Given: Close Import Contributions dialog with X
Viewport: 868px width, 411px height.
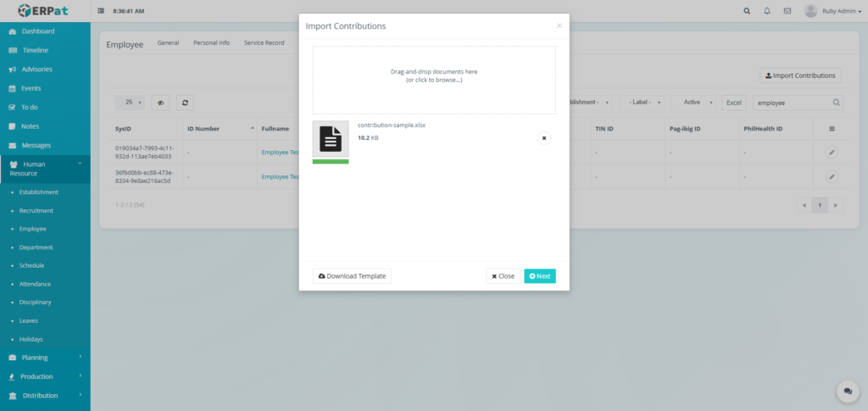Looking at the screenshot, I should pos(559,25).
